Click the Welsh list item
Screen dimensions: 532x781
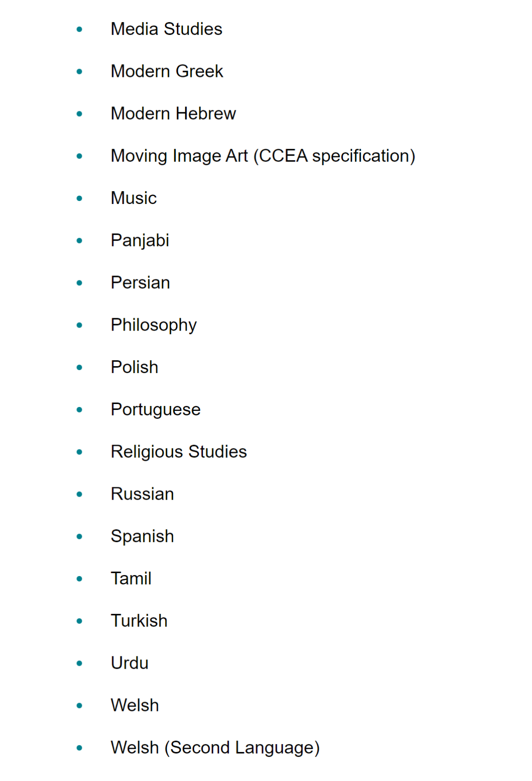coord(135,706)
